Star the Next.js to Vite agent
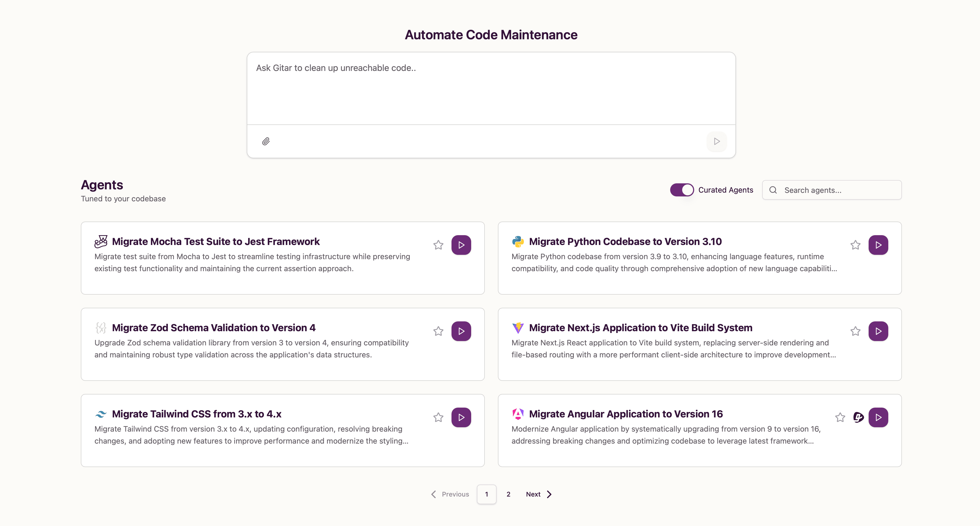This screenshot has width=980, height=526. 855,331
